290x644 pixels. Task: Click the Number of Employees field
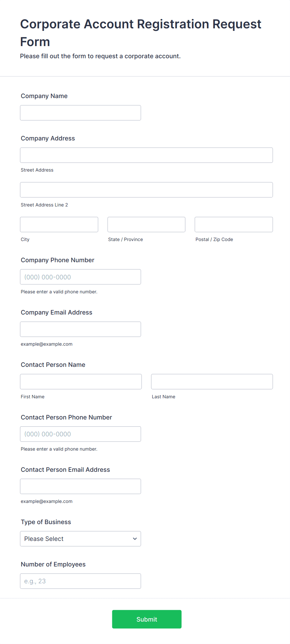pyautogui.click(x=80, y=581)
